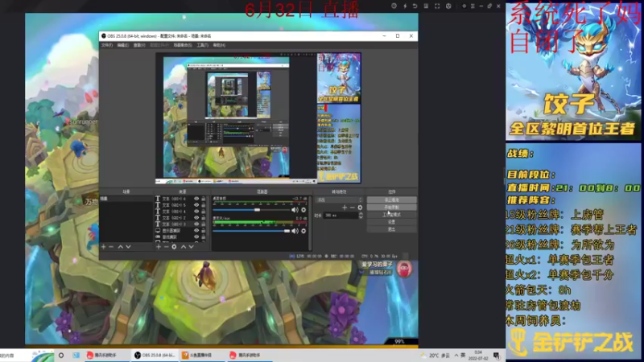Open notification center icon in tray

click(497, 356)
